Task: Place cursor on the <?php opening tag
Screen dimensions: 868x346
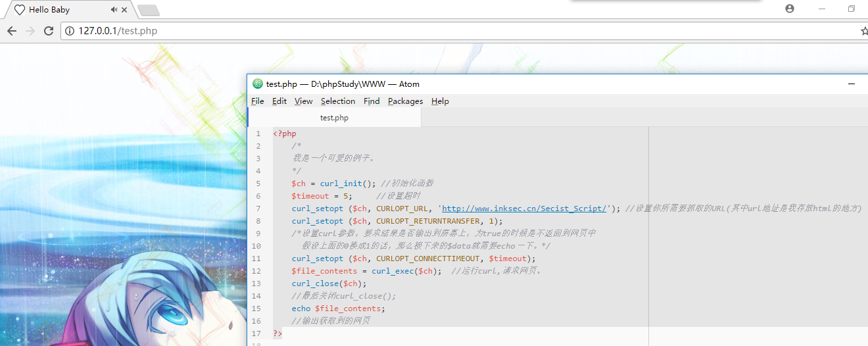Action: [285, 134]
